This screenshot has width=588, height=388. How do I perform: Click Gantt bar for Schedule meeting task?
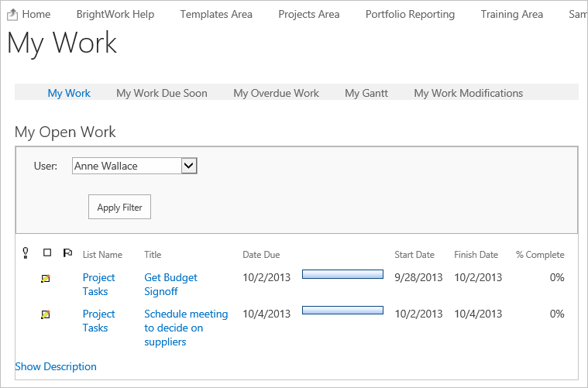pyautogui.click(x=342, y=311)
